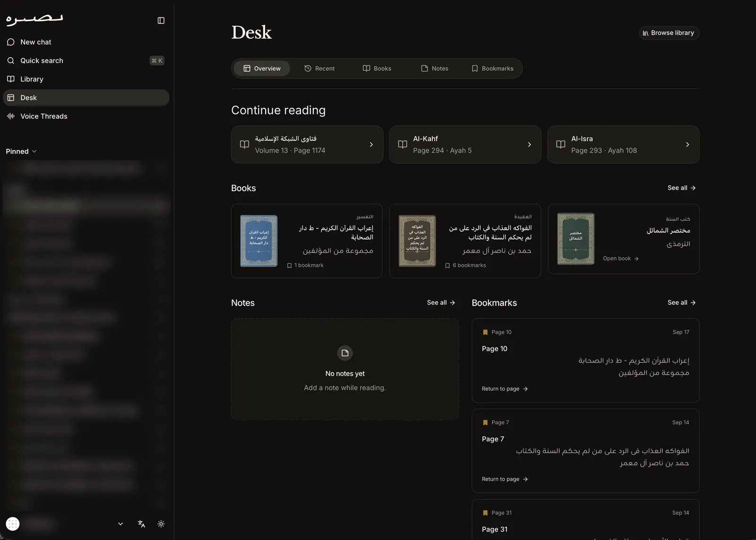Open Quick search
The height and width of the screenshot is (540, 756).
coord(86,61)
